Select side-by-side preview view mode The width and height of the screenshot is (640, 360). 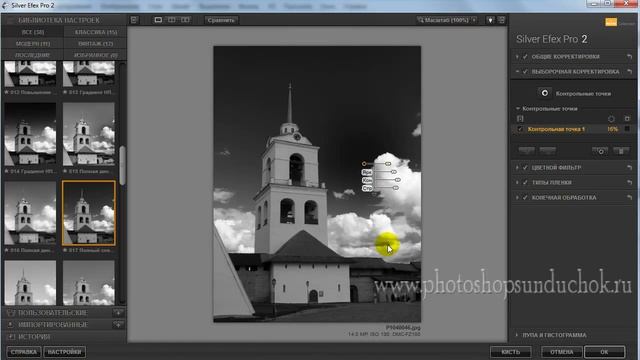tap(185, 20)
